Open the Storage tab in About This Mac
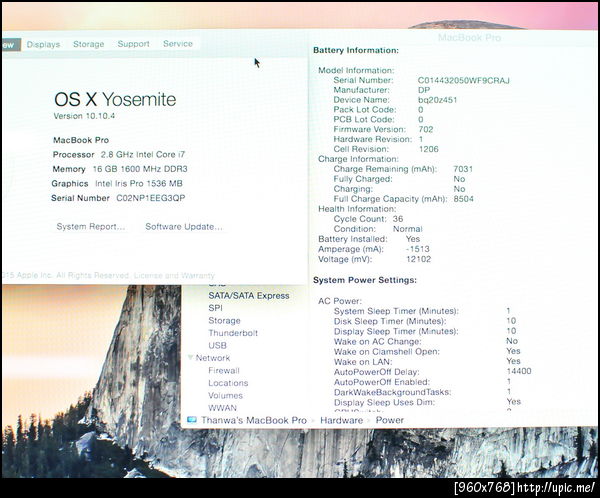The width and height of the screenshot is (600, 498). pyautogui.click(x=88, y=44)
